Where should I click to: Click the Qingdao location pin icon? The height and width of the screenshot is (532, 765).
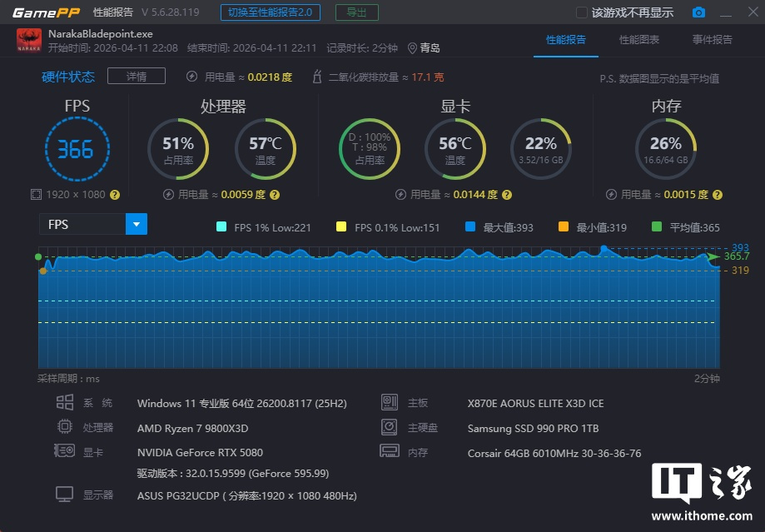point(412,48)
